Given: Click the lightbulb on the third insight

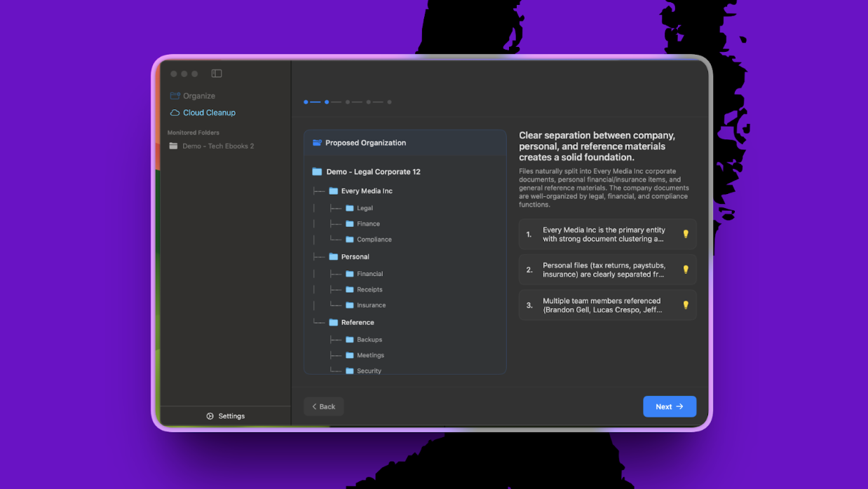Looking at the screenshot, I should [x=685, y=304].
